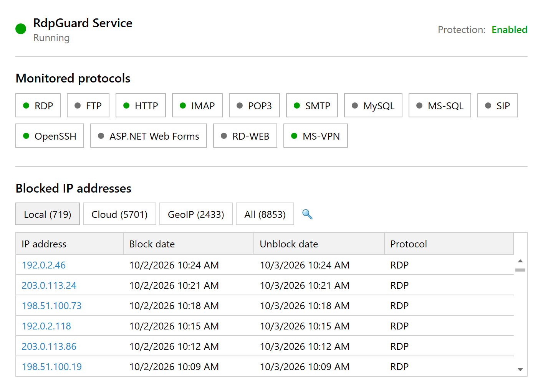Toggle the IMAP protocol monitor
Screen dimensions: 543x392
click(x=197, y=105)
